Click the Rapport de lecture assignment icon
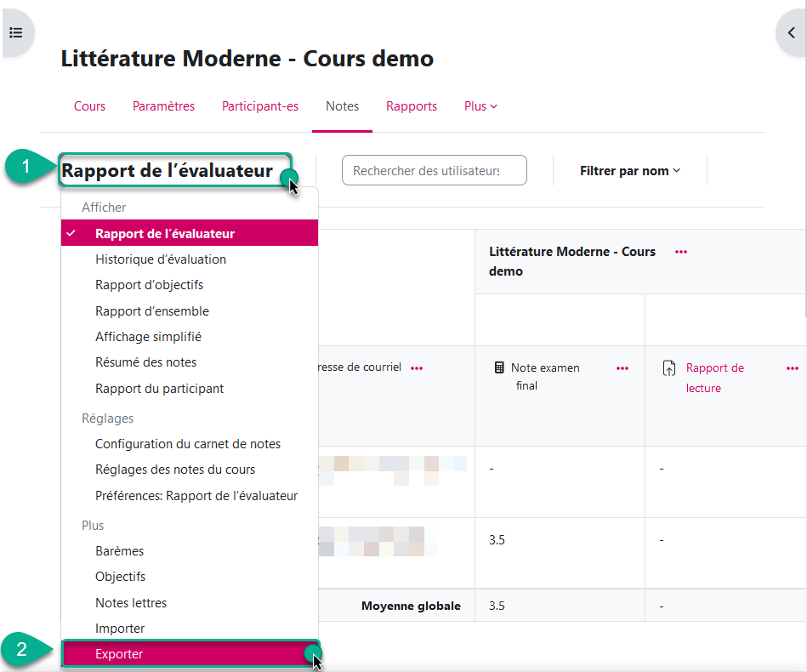 pyautogui.click(x=669, y=369)
